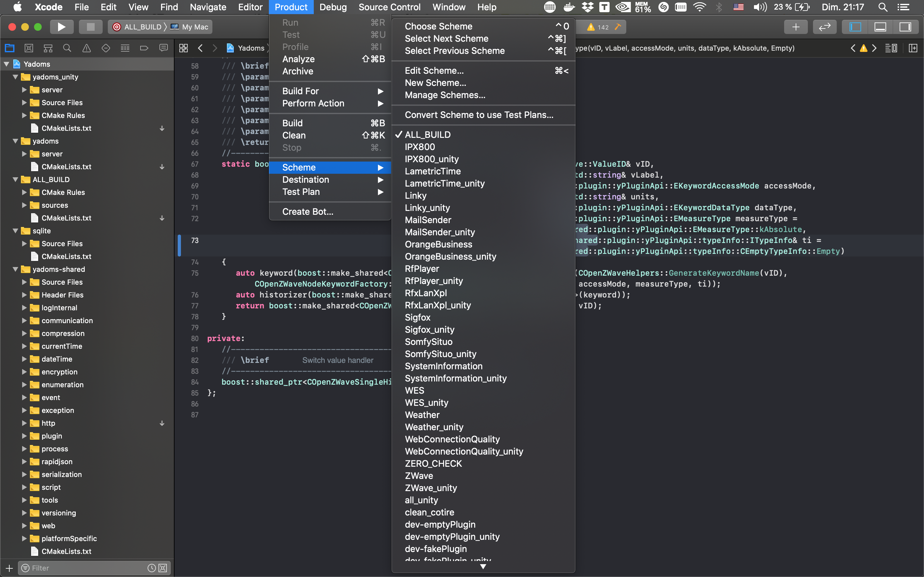Screen dimensions: 924x577
Task: Toggle the right inspector panel
Action: coord(905,27)
